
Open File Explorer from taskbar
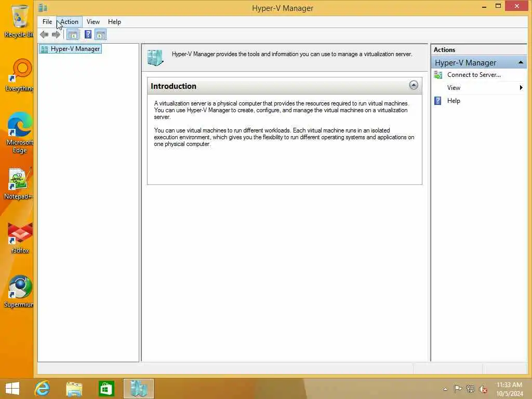pos(74,389)
